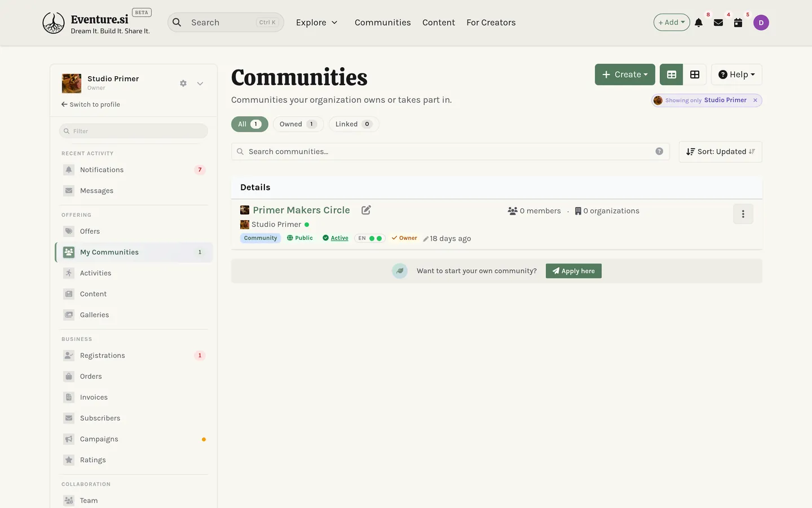
Task: Select the All tab
Action: (249, 124)
